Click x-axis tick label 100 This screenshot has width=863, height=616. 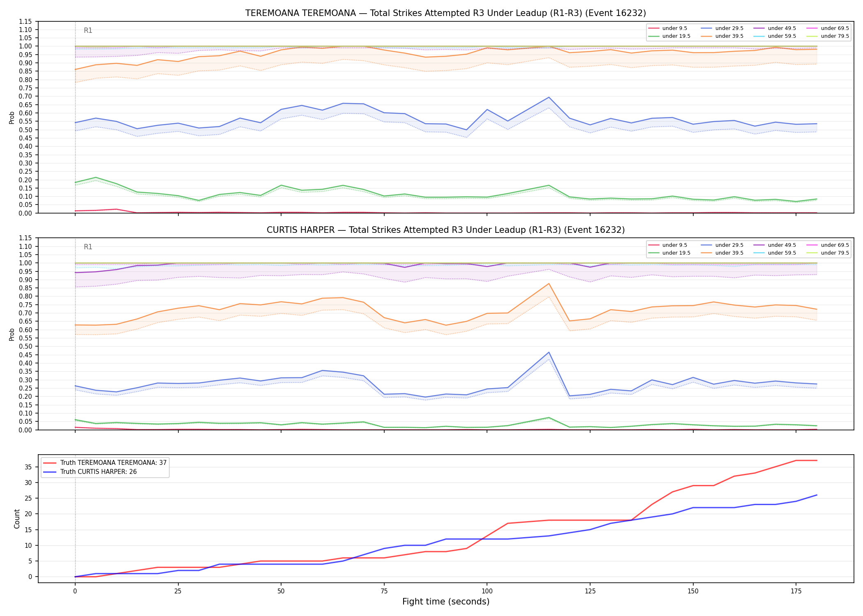(487, 591)
